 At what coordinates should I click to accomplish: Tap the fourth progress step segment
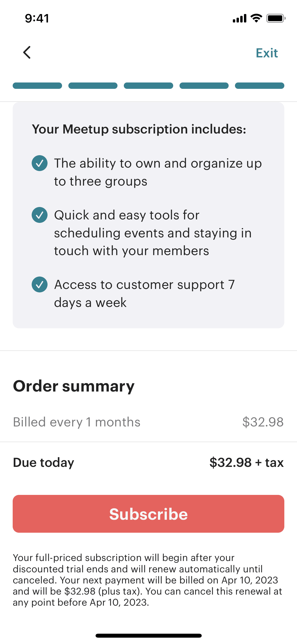point(204,86)
